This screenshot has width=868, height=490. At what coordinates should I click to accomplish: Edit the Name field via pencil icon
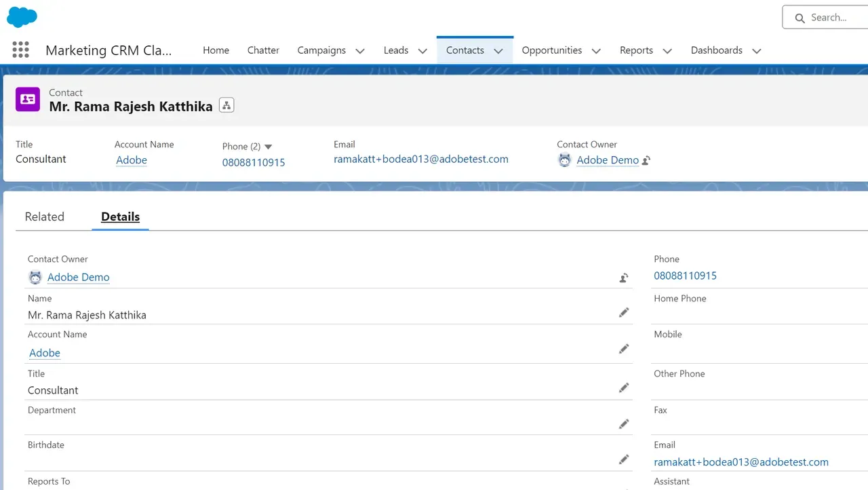(x=624, y=312)
